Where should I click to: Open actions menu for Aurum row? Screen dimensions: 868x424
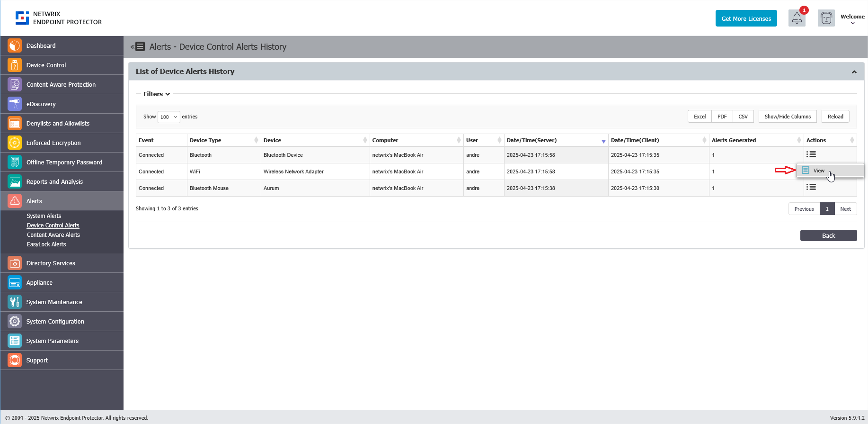(811, 187)
